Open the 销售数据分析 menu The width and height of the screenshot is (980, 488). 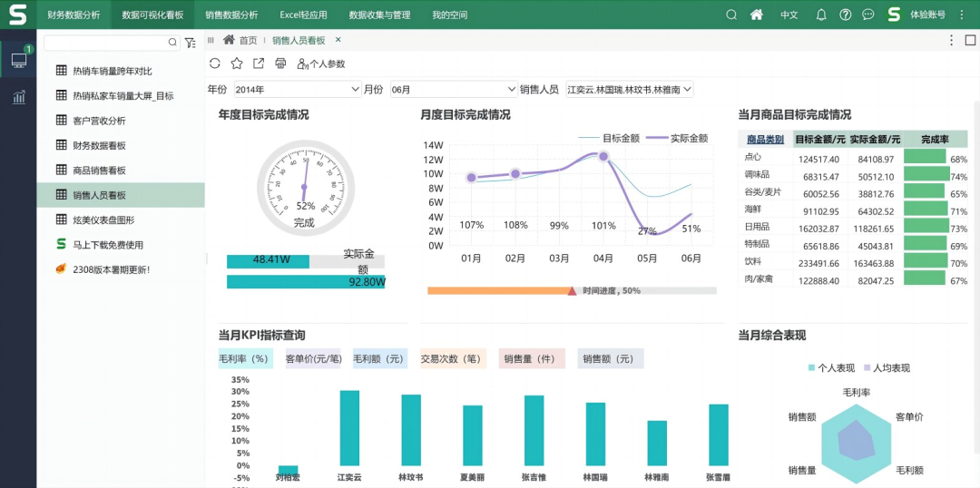coord(231,15)
